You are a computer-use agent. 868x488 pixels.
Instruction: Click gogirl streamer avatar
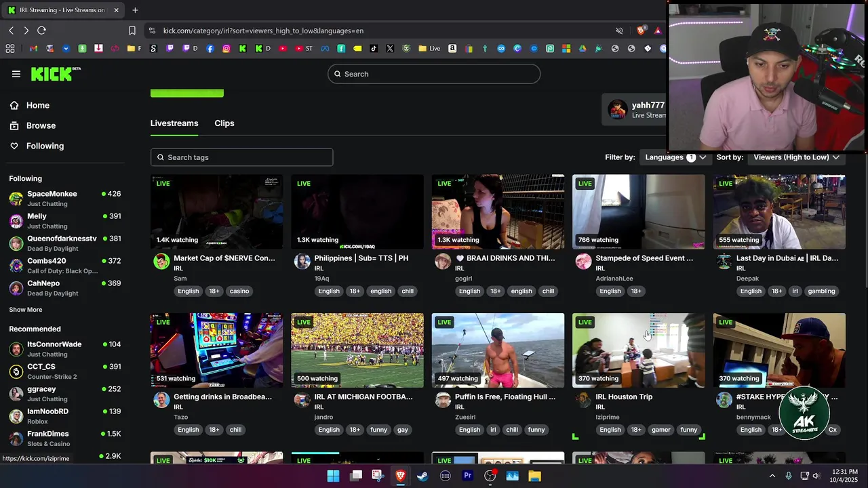443,262
